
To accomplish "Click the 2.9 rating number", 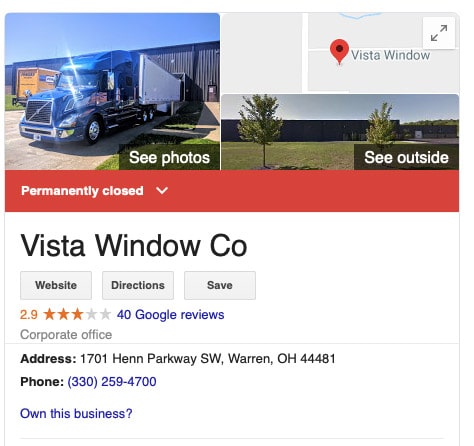I will click(29, 315).
